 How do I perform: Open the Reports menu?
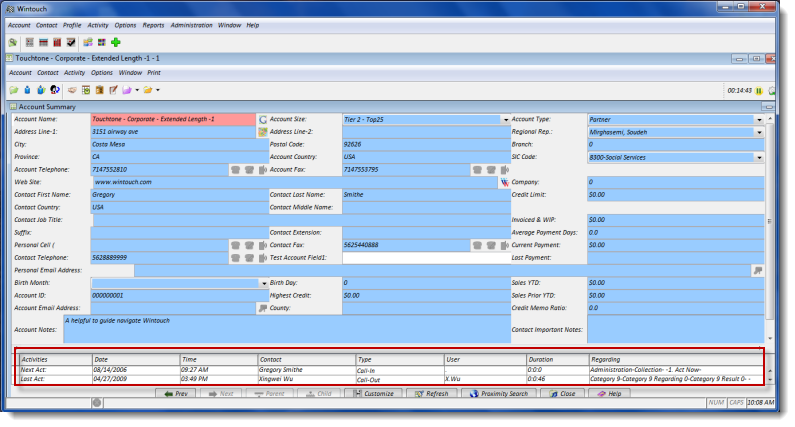click(x=153, y=25)
